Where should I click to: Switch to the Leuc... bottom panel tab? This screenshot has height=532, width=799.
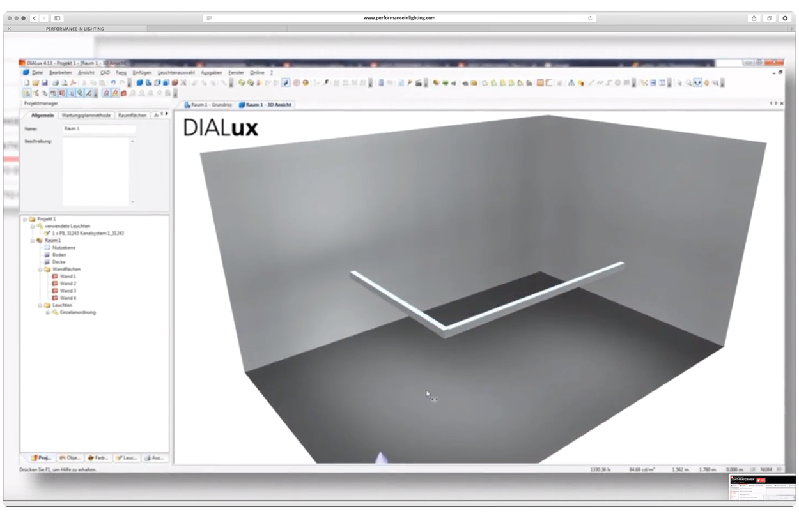126,458
